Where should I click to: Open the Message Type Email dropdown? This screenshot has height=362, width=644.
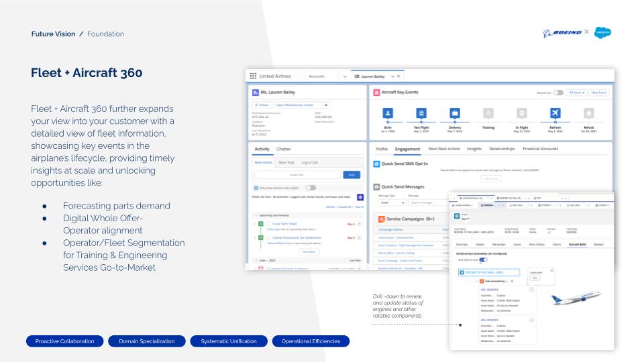(392, 202)
